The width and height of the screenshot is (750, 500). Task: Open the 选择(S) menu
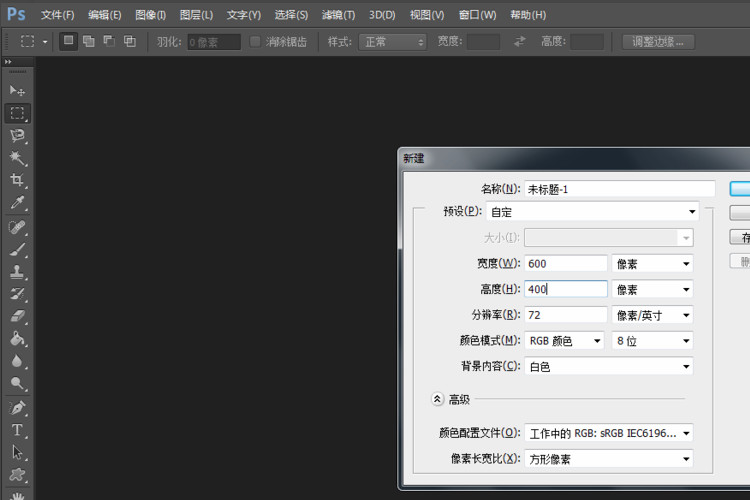291,15
